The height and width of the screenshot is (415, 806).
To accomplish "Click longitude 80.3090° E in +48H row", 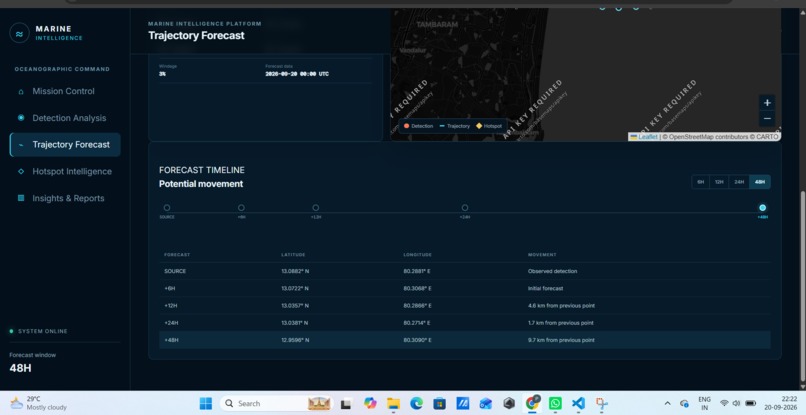I will point(417,340).
